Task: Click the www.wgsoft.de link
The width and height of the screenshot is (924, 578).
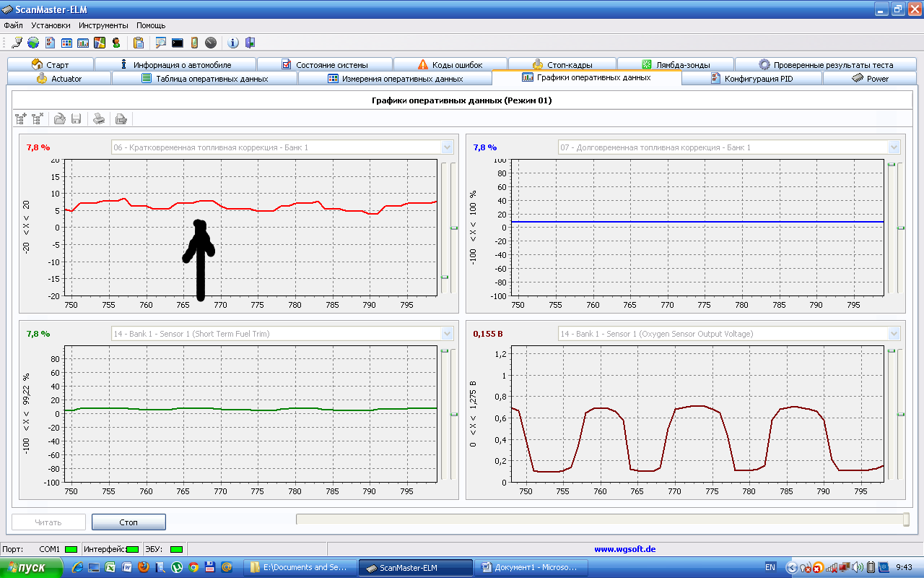Action: tap(624, 549)
